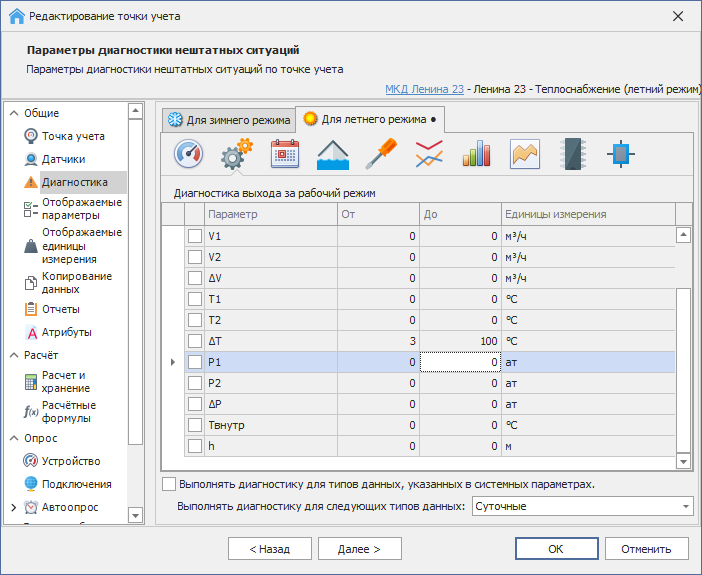
Task: Expand the Автоопрос tree node
Action: 14,507
